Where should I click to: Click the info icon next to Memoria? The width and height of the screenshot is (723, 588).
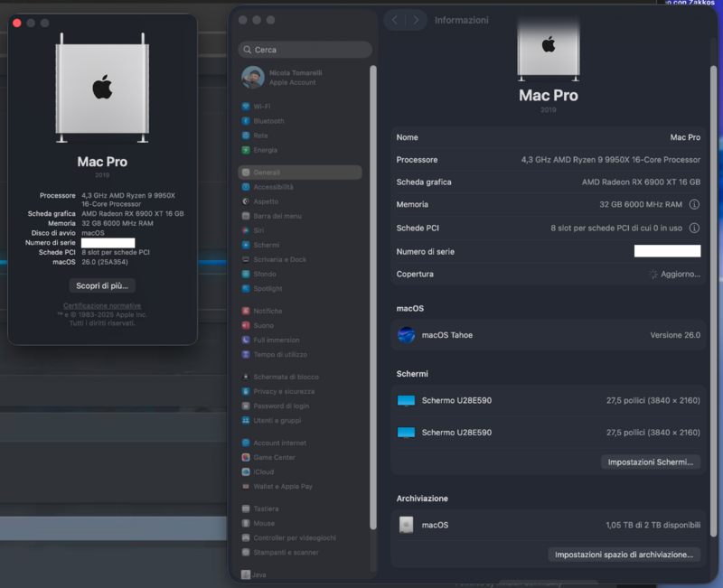coord(694,205)
